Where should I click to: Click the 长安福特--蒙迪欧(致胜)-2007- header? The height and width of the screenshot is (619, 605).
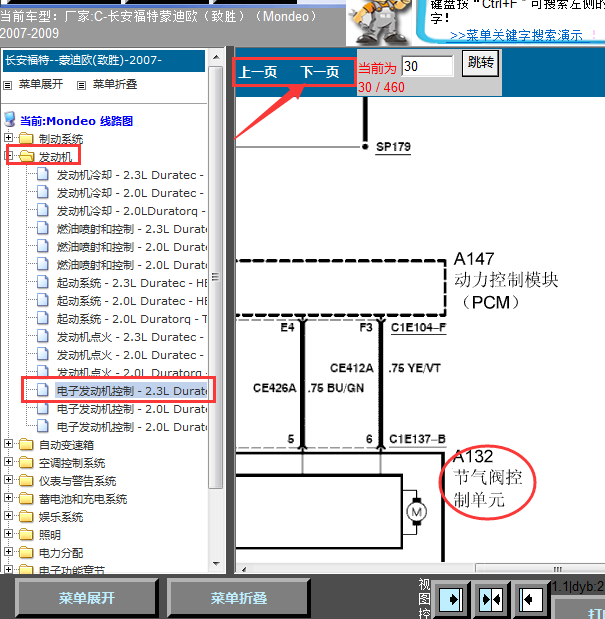(x=104, y=60)
